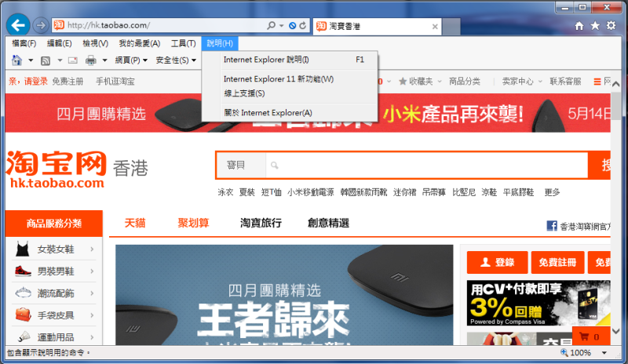Switch to the 天貓 tab
The width and height of the screenshot is (628, 364).
tap(135, 223)
